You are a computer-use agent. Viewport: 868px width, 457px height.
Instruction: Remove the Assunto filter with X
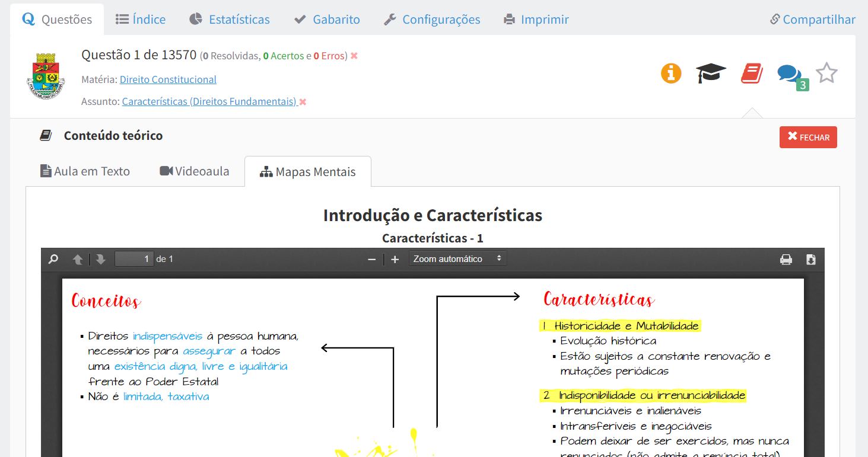pos(303,102)
